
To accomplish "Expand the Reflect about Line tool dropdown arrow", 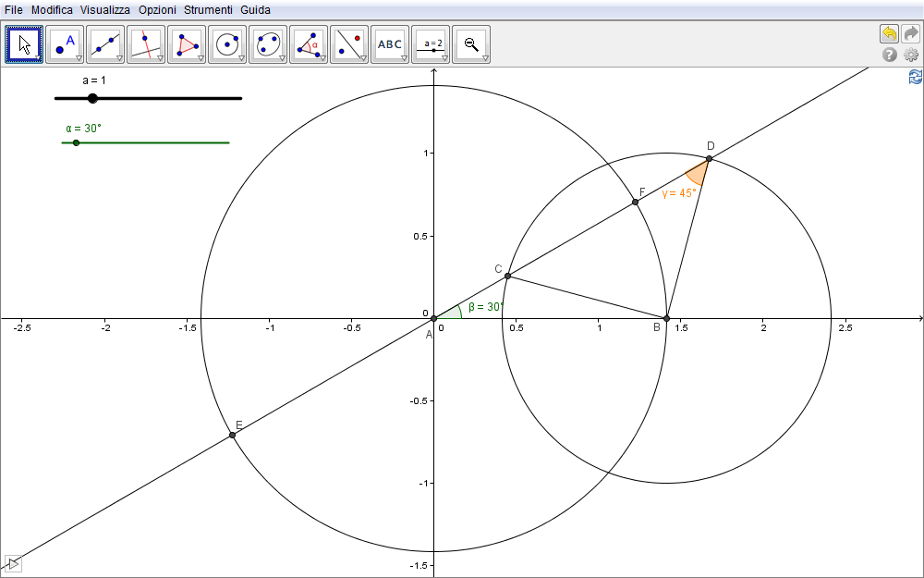I will click(x=363, y=58).
